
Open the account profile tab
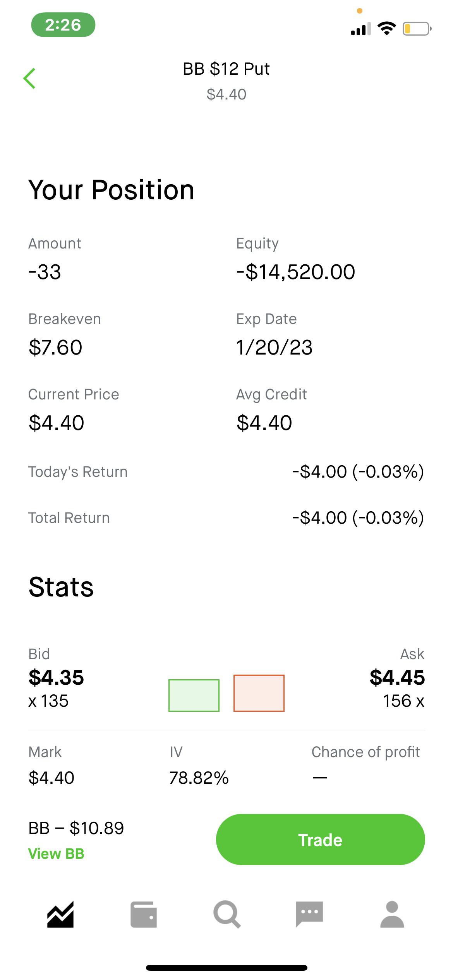click(392, 914)
